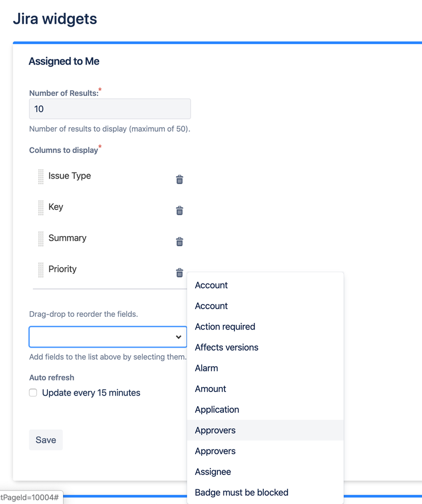Click the Issue Type column label

(x=70, y=176)
